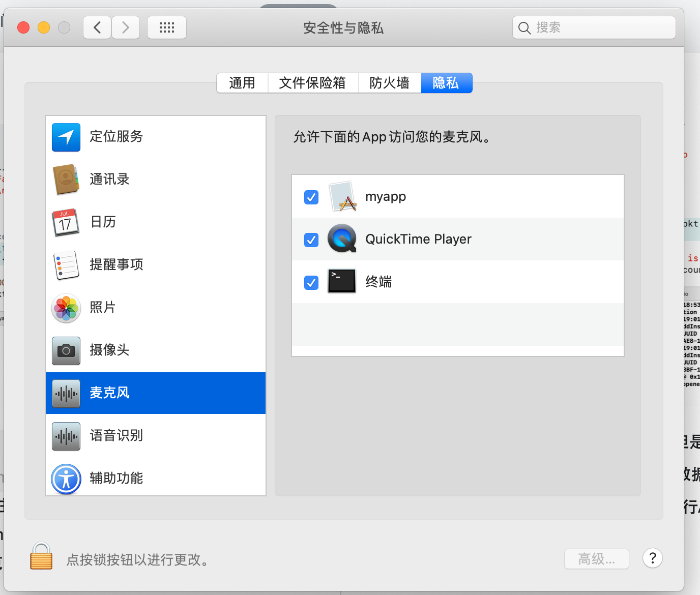Toggle 终端 microphone permission

[311, 282]
